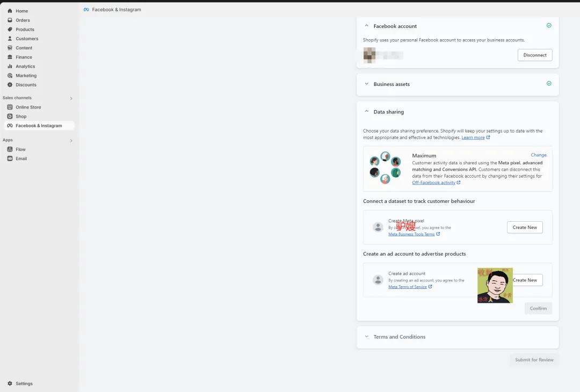
Task: Expand the Apps chevron in sidebar
Action: pyautogui.click(x=71, y=141)
